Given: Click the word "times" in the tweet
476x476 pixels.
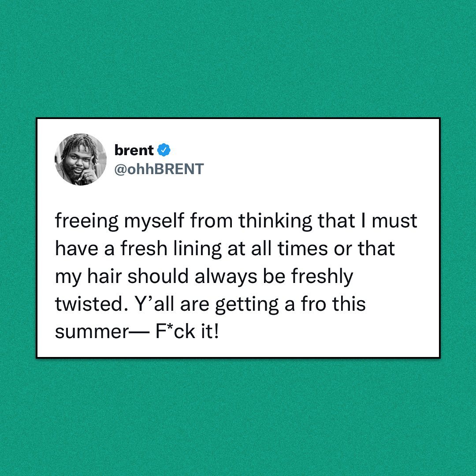Looking at the screenshot, I should (303, 249).
